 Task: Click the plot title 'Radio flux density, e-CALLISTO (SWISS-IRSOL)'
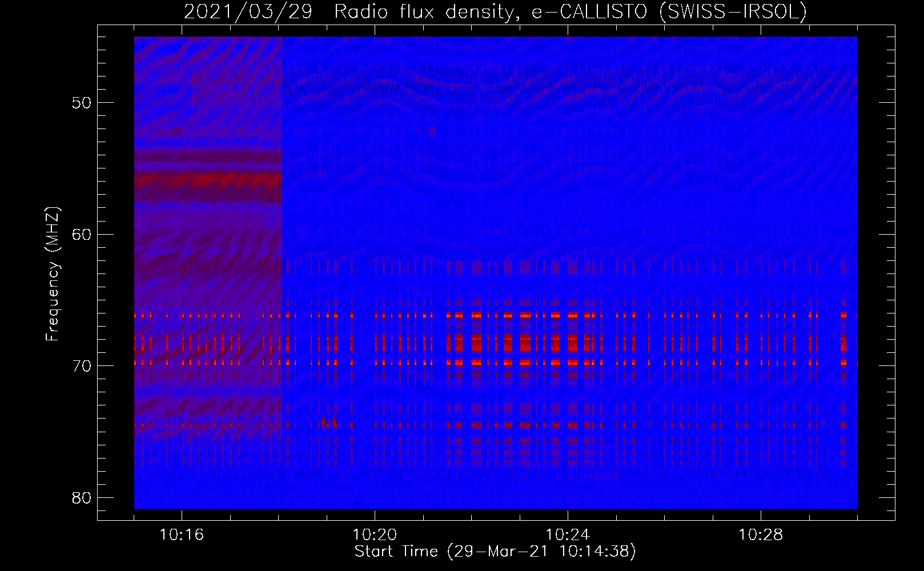(x=571, y=11)
